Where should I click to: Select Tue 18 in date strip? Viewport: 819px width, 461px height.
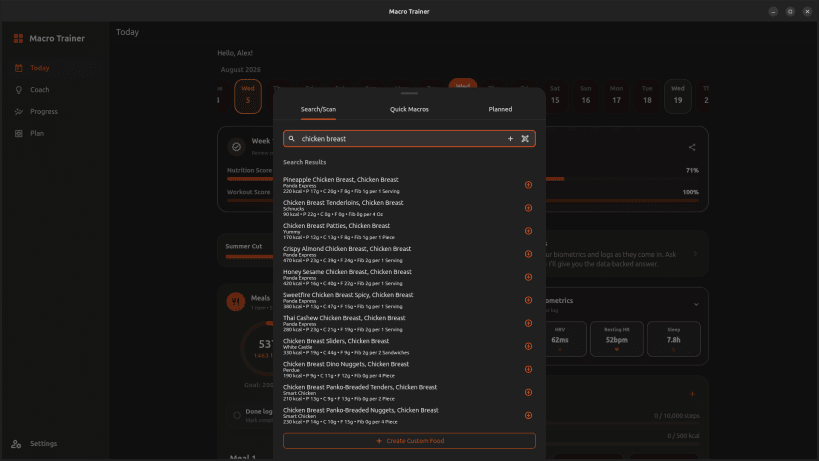647,96
